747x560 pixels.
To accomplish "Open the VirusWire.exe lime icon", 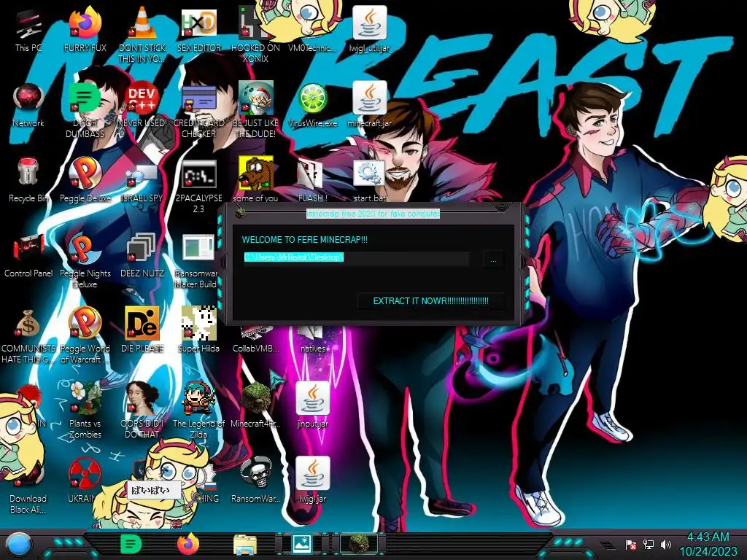I will coord(312,105).
